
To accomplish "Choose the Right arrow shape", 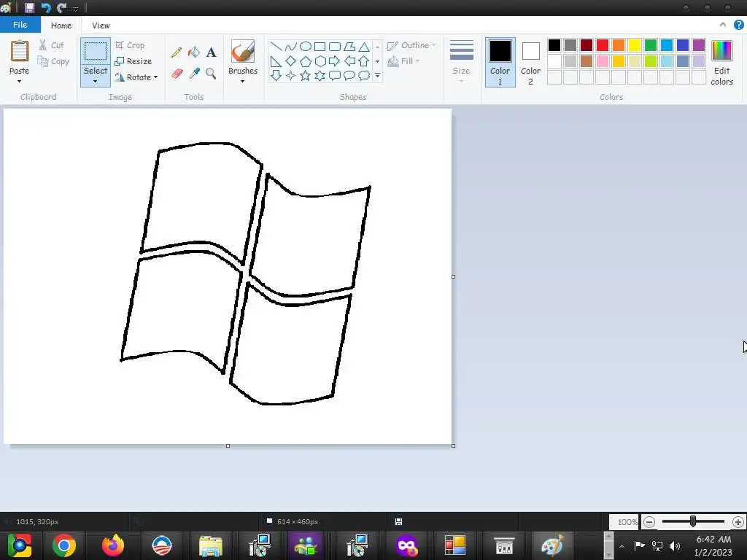I will [334, 61].
